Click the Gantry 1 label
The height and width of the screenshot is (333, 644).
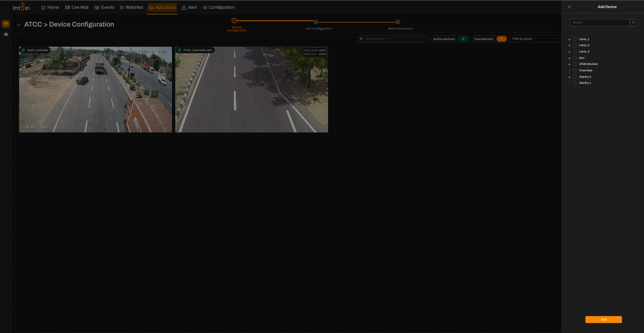click(x=585, y=83)
